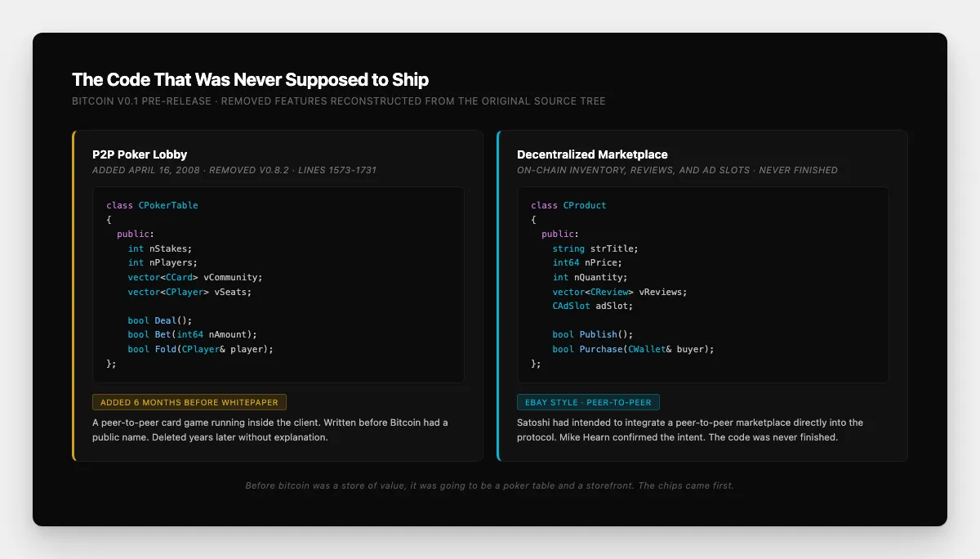The image size is (980, 559).
Task: Select the subtitle 'BITCOIN V0.1 PRE-RELEASE' line
Action: (x=339, y=101)
